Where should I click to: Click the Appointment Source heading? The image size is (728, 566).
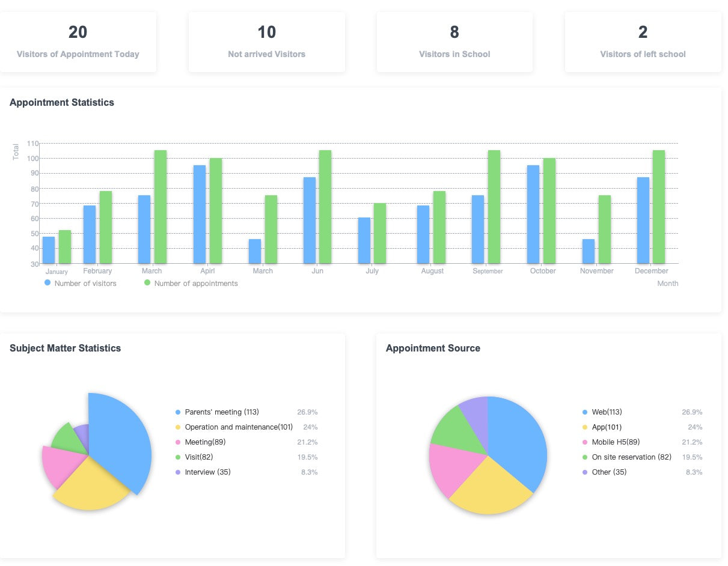[433, 348]
